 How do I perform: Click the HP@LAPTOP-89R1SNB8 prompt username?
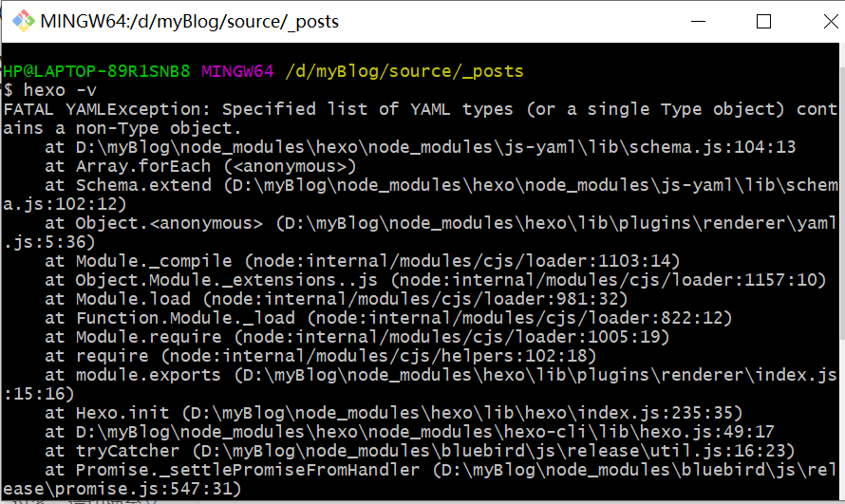tap(96, 71)
